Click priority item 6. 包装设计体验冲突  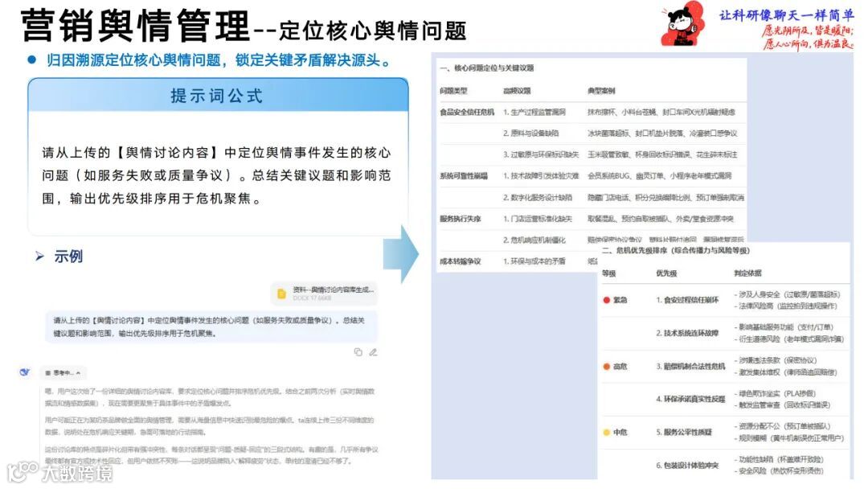pyautogui.click(x=687, y=466)
